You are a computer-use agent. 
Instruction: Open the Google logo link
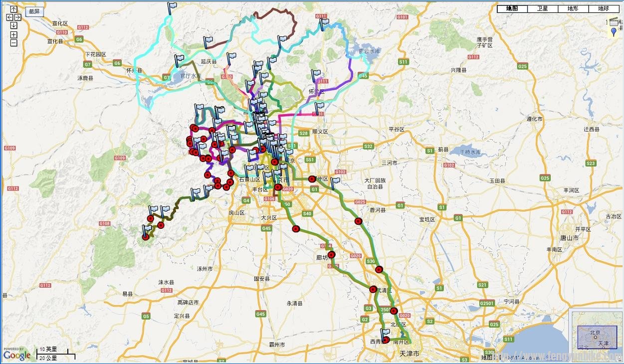(x=16, y=355)
